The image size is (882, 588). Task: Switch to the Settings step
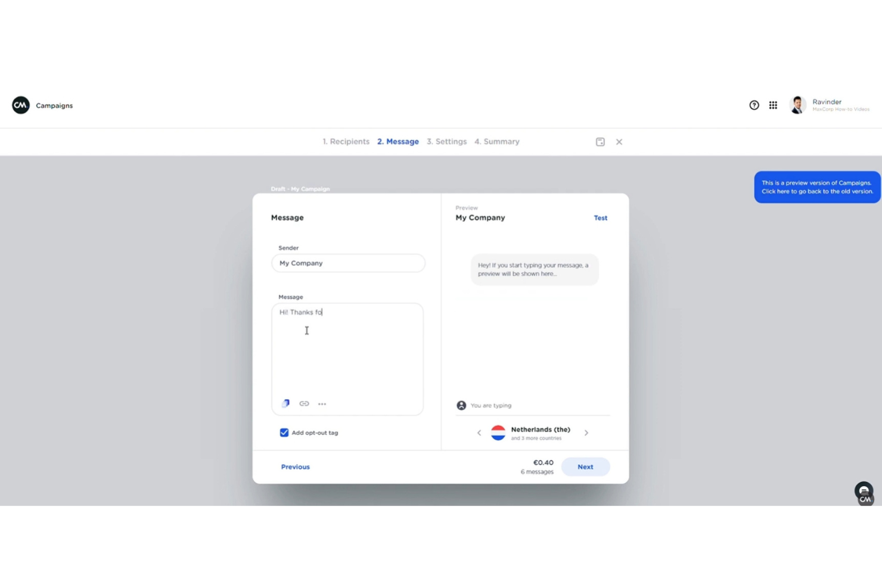446,141
